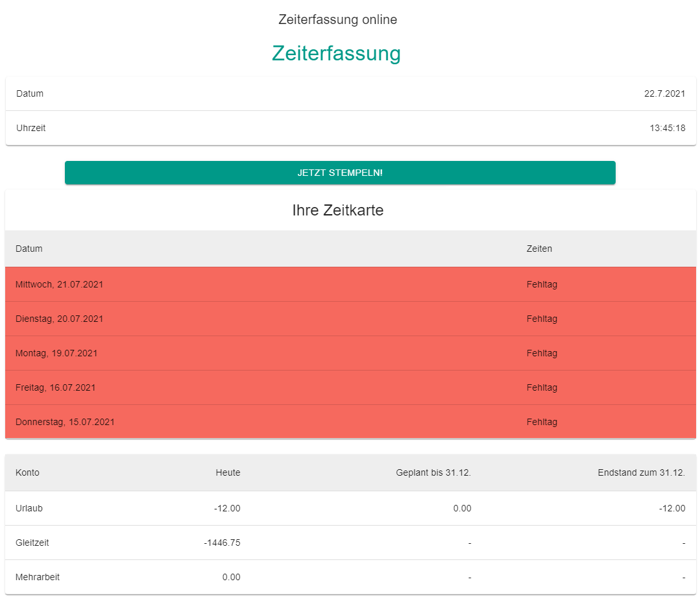Select the Dienstag, 20.07.2021 row
The height and width of the screenshot is (599, 700).
click(350, 319)
